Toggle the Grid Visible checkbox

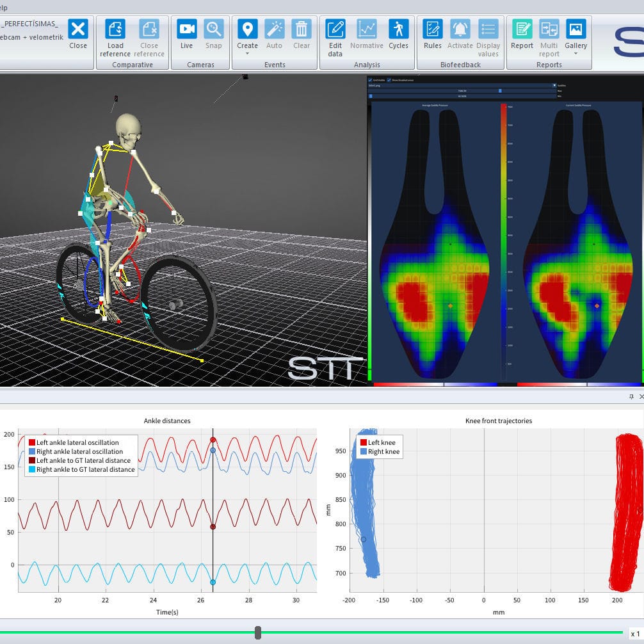coord(371,80)
